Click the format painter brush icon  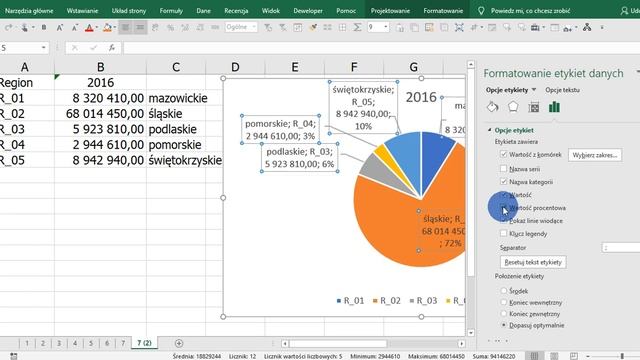313,27
